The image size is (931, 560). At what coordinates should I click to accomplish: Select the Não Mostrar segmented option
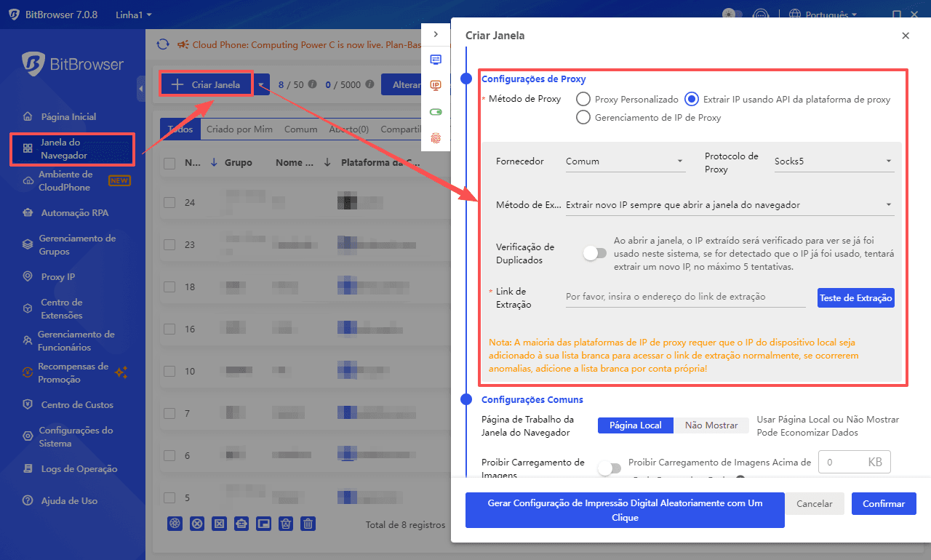click(711, 425)
